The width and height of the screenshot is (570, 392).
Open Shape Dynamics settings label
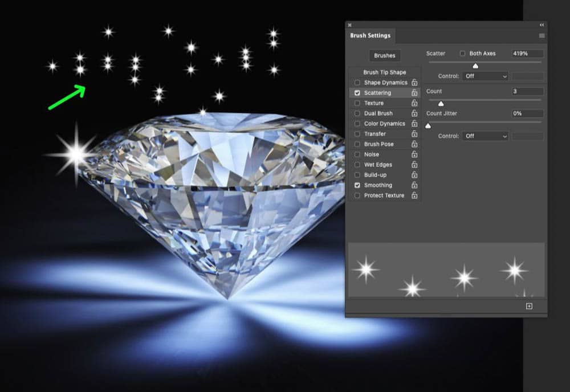point(386,83)
